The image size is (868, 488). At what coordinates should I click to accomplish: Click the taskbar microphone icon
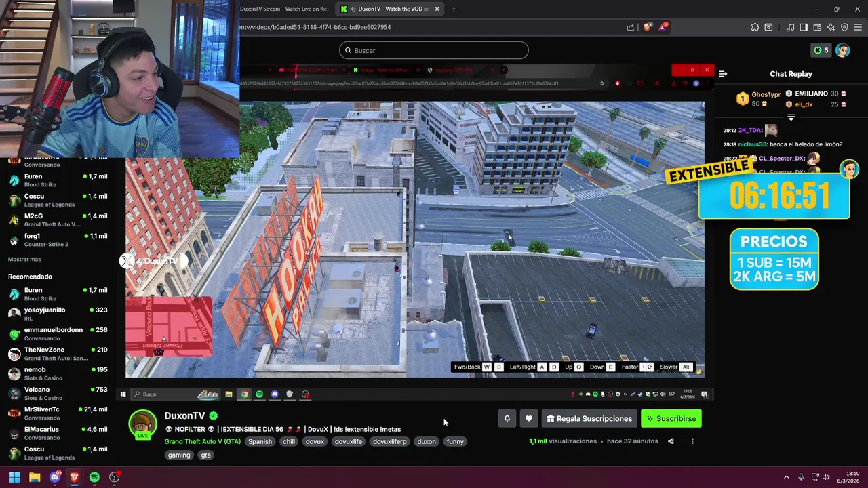pyautogui.click(x=801, y=477)
